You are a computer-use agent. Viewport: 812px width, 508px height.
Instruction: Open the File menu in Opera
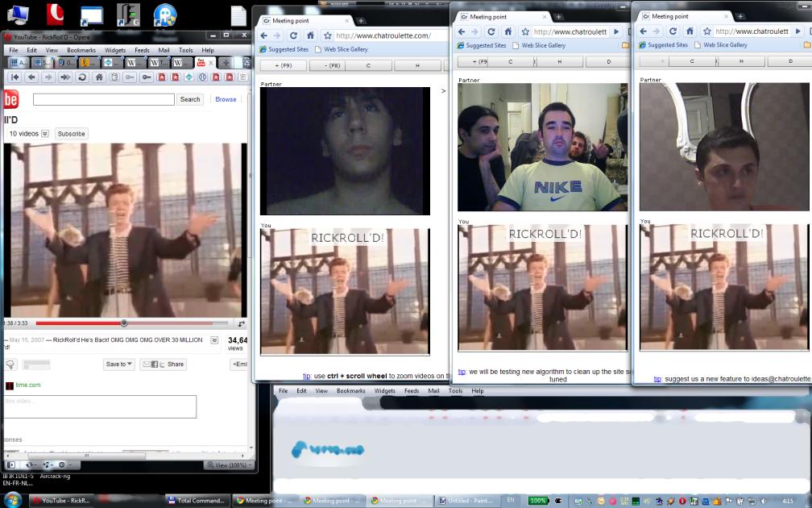click(14, 50)
